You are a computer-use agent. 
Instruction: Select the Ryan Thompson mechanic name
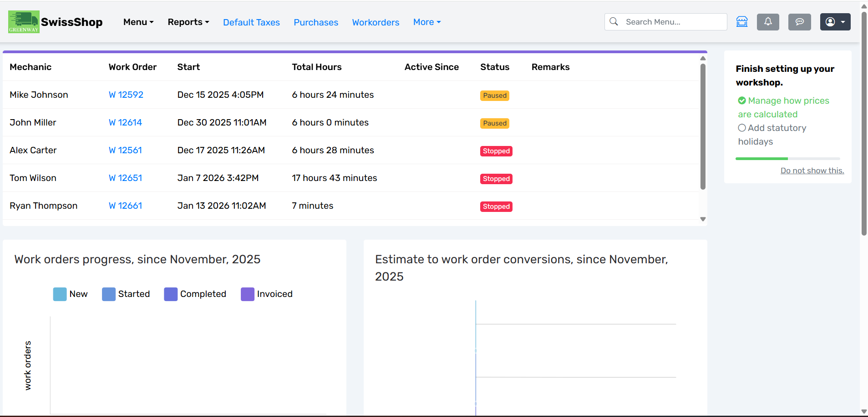tap(44, 206)
